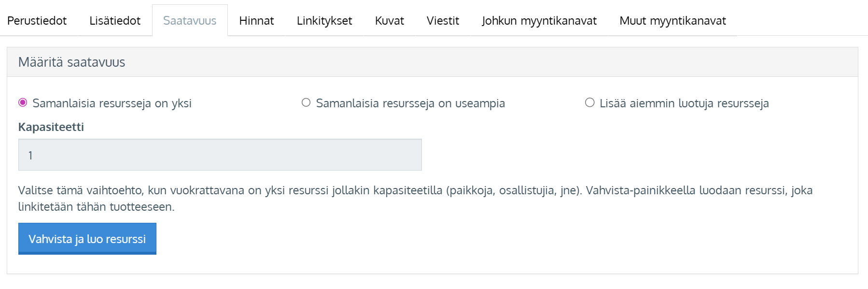Click the 'Lisää aiemmin luotuja resursseja' label text

[x=684, y=103]
